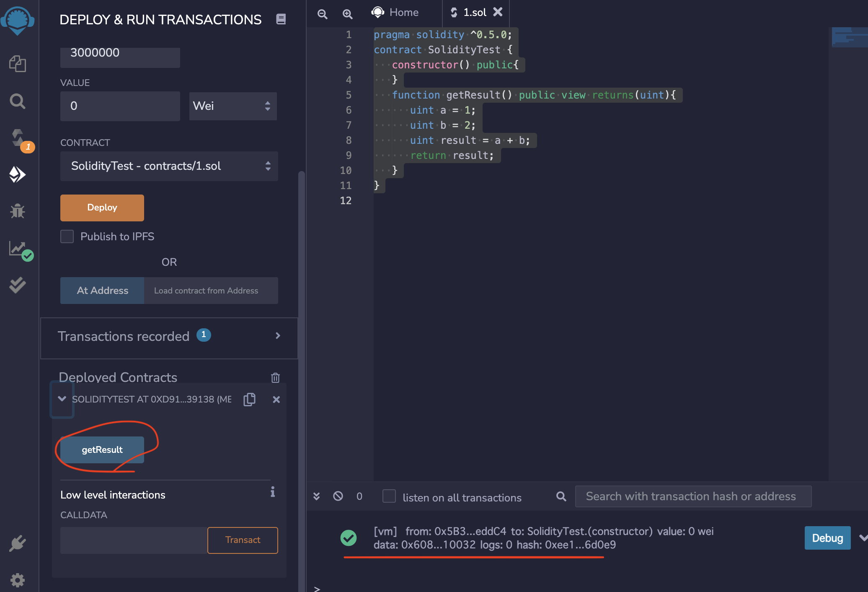868x592 pixels.
Task: Open the Wei unit dropdown
Action: 232,106
